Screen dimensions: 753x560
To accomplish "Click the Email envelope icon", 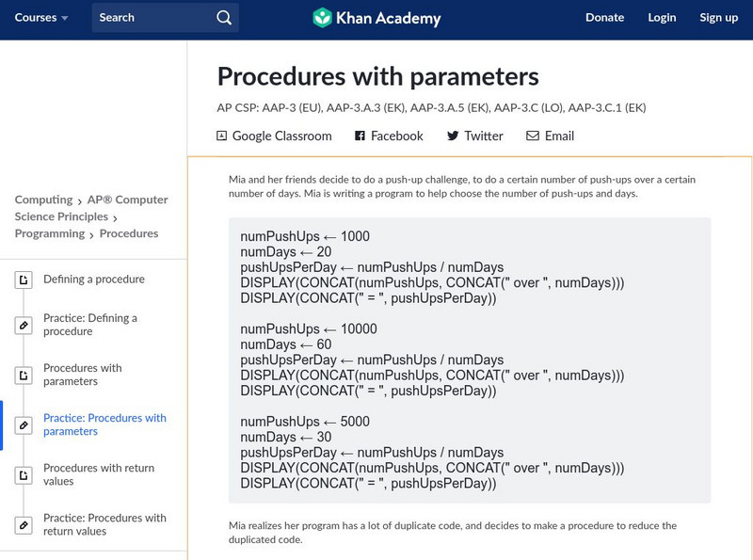I will pyautogui.click(x=533, y=136).
